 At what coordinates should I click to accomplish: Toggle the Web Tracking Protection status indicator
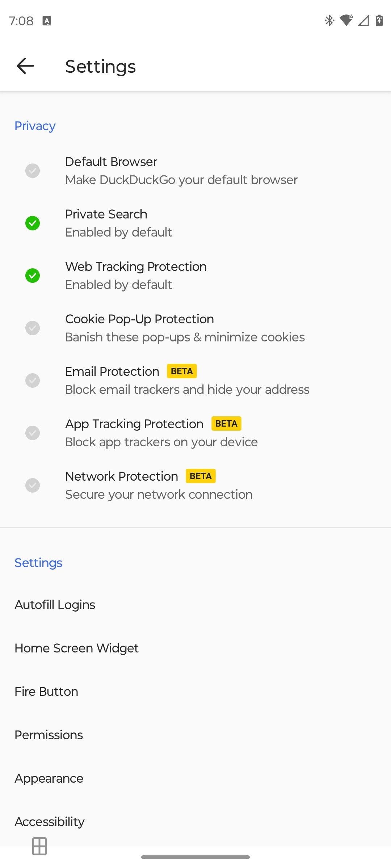click(x=33, y=276)
